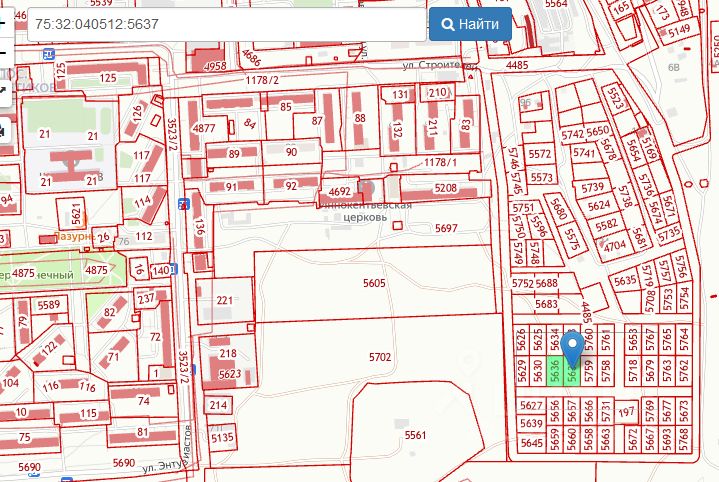This screenshot has width=719, height=482.
Task: Click the bus stop icon beside parcel 136
Action: click(x=184, y=204)
